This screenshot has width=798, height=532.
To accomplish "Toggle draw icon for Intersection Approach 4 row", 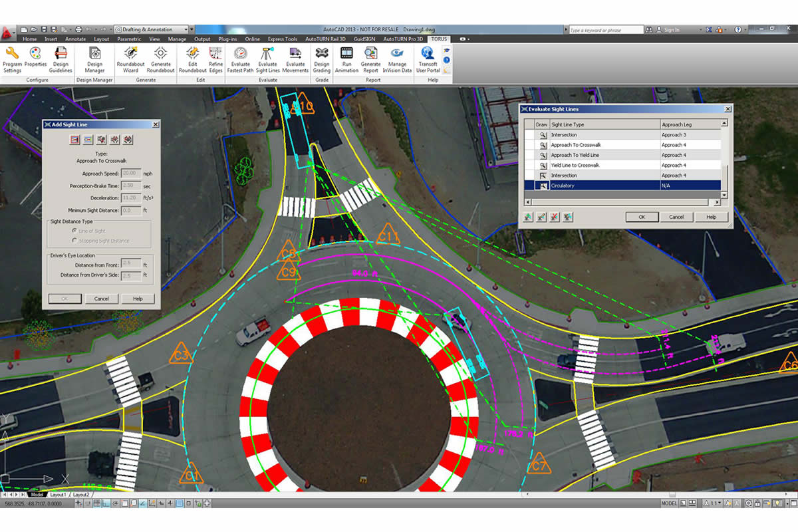I will [x=543, y=176].
